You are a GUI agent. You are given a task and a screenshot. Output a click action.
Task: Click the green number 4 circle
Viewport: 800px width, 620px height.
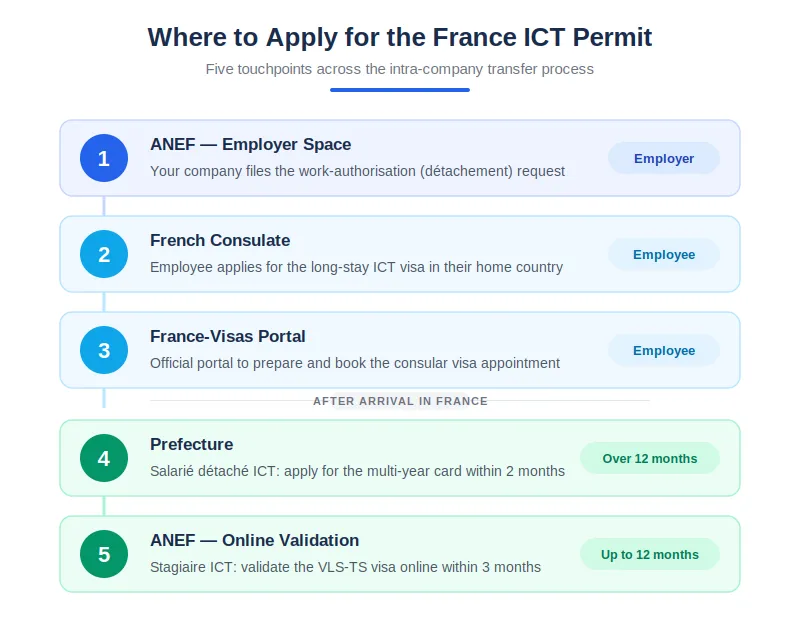104,458
